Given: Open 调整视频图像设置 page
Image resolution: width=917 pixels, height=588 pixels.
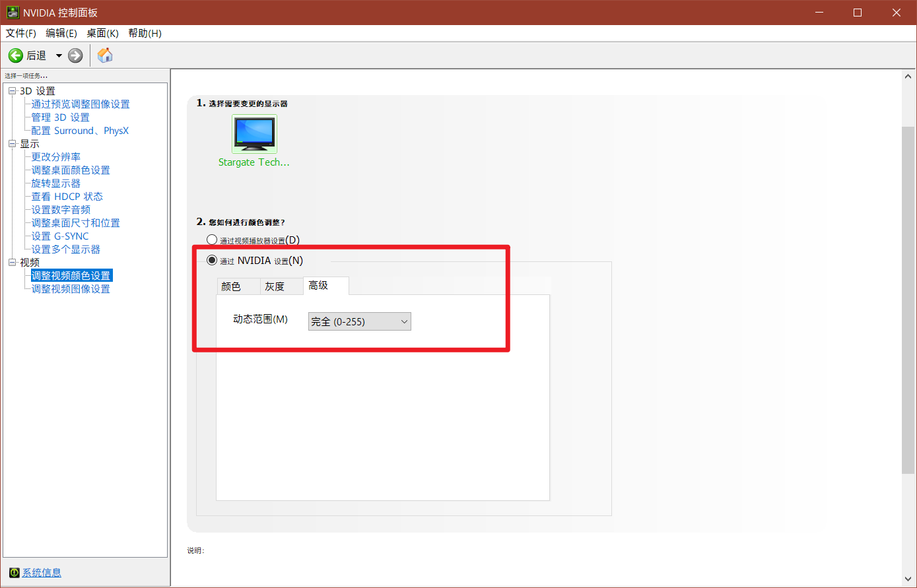Looking at the screenshot, I should click(x=71, y=289).
